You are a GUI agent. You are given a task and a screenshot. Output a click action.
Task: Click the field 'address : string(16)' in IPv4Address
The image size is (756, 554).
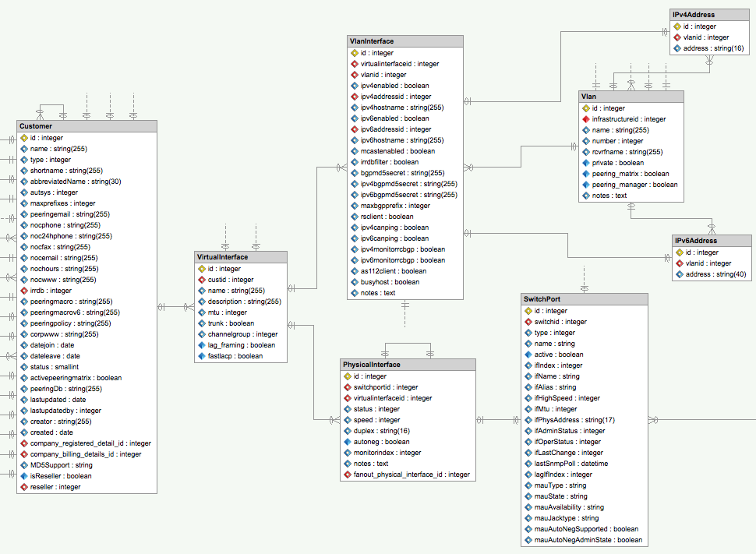[x=714, y=48]
